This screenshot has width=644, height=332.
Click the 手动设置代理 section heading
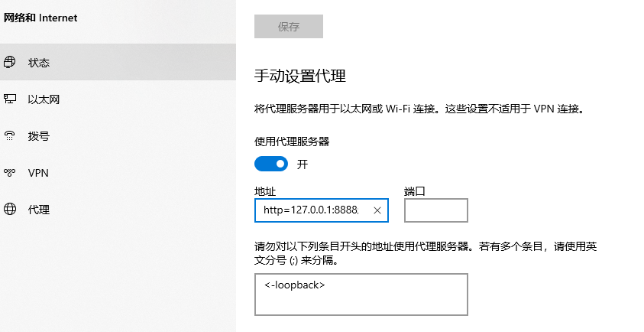299,76
